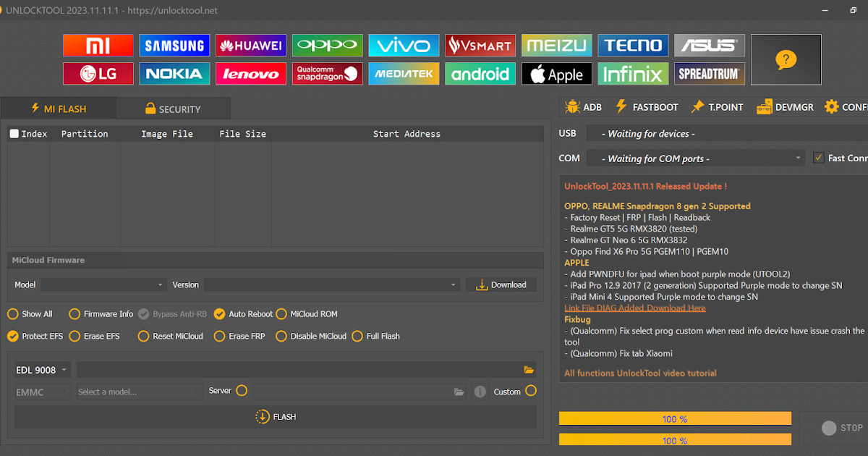
Task: Open T.POINT test point tool
Action: 717,107
